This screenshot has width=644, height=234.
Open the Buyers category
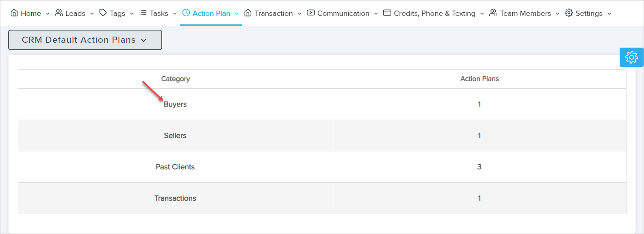[x=175, y=104]
